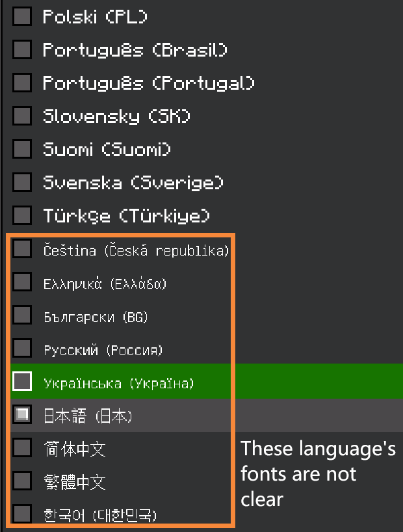Check the Suomi (Suomi) checkbox
Screen dimensions: 403x532
point(22,149)
